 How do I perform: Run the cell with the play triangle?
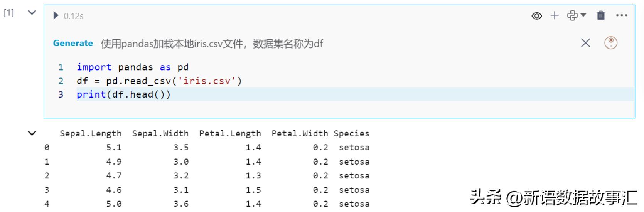click(x=56, y=16)
